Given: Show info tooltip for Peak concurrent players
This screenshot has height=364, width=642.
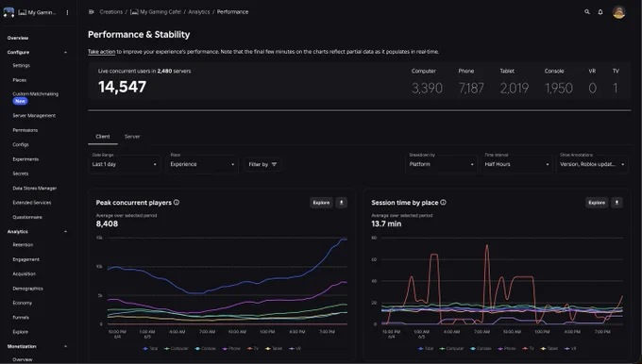Looking at the screenshot, I should coord(177,203).
